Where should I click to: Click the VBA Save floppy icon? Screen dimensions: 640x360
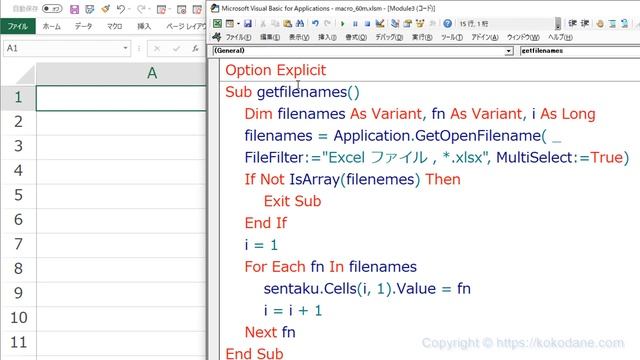point(248,24)
